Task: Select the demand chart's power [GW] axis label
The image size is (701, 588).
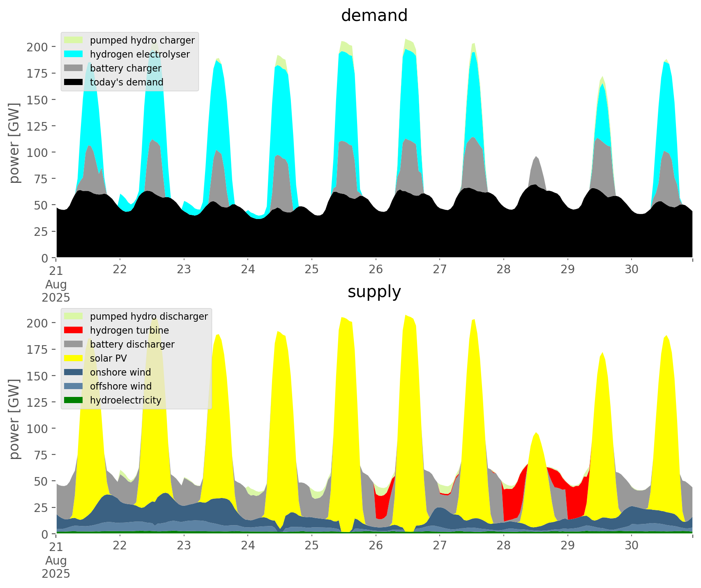Action: pos(14,143)
